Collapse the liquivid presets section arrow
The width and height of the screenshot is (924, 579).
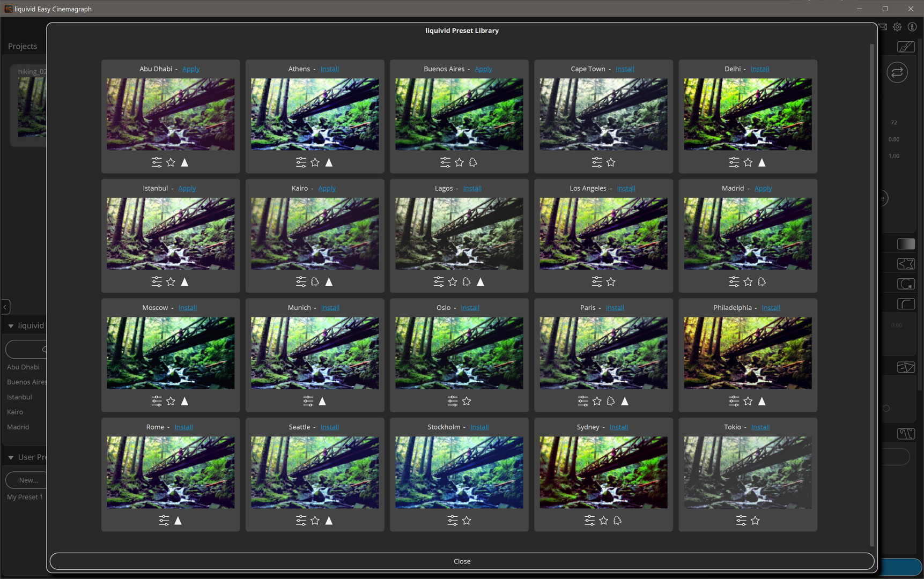click(x=11, y=326)
